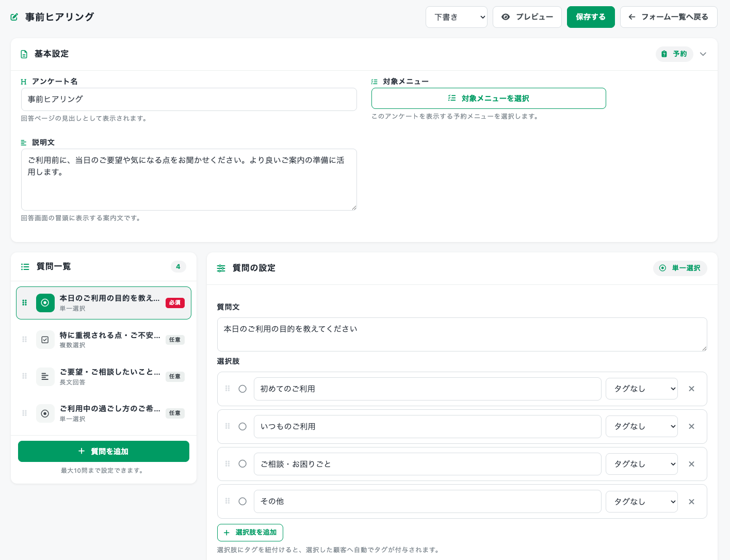Screen dimensions: 730x560
Task: Edit the いつものご利用 option text
Action: click(x=427, y=426)
